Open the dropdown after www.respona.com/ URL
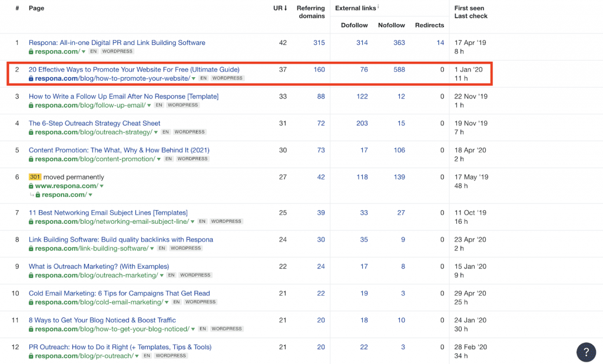This screenshot has width=603, height=364. tap(101, 186)
